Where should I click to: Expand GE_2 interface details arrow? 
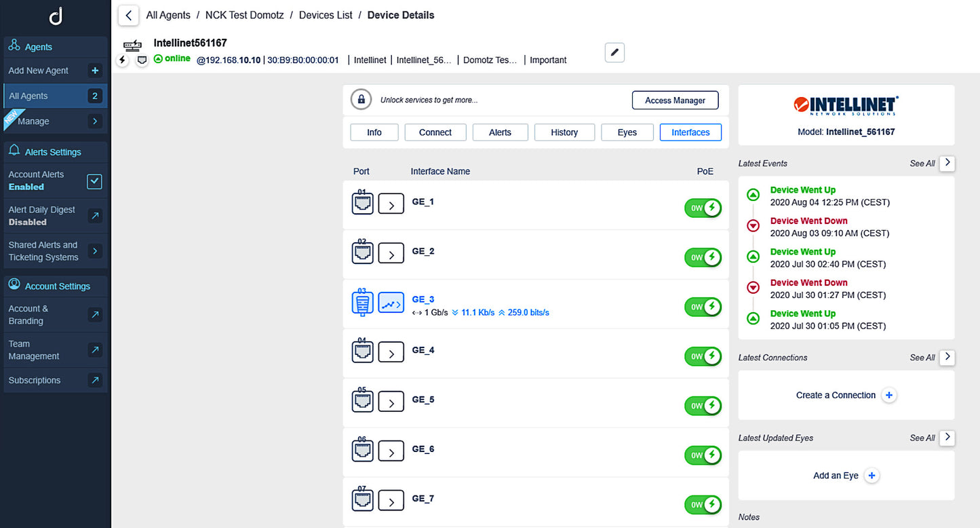click(x=391, y=254)
